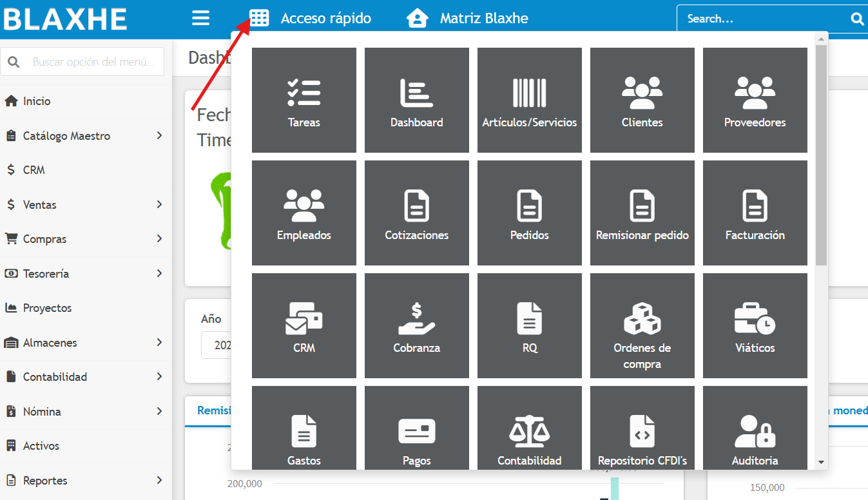Viewport: 868px width, 500px height.
Task: Open CRM in the sidebar
Action: tap(86, 170)
